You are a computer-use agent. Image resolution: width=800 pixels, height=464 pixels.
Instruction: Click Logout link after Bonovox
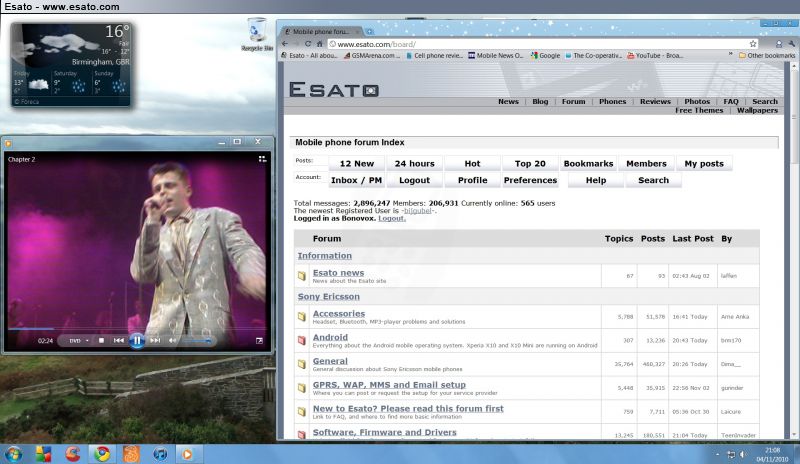(392, 218)
